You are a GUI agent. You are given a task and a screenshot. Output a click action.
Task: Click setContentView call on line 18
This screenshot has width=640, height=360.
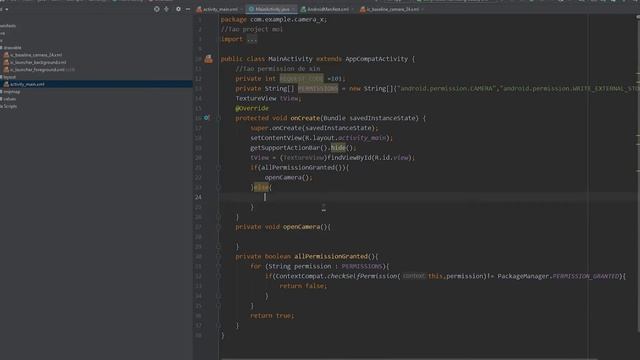pos(321,138)
